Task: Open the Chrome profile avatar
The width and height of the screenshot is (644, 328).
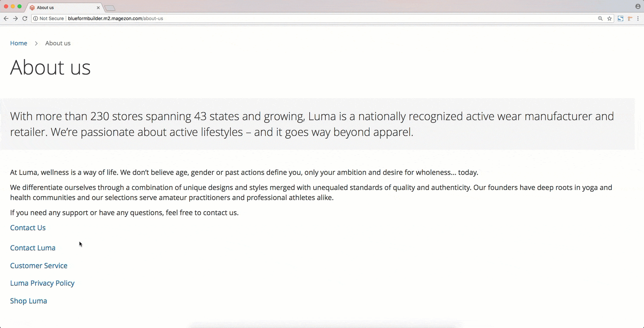Action: click(638, 6)
